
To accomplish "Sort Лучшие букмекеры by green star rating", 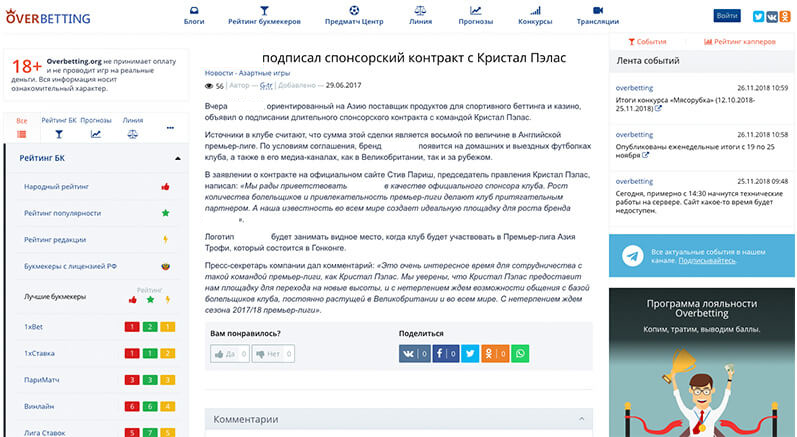I will coord(150,300).
